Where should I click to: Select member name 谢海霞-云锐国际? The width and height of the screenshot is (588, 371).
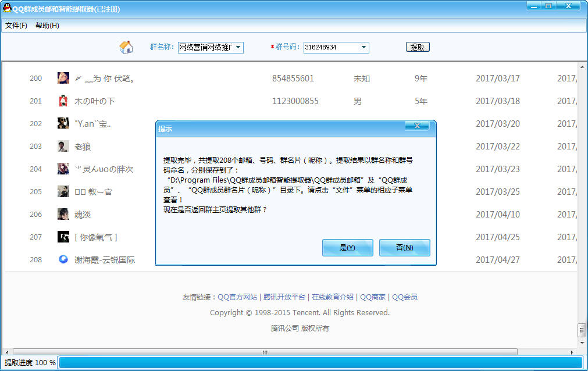[105, 260]
